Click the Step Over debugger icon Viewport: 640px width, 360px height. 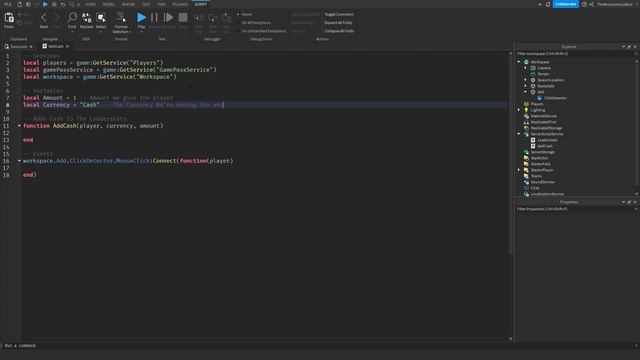[x=213, y=18]
